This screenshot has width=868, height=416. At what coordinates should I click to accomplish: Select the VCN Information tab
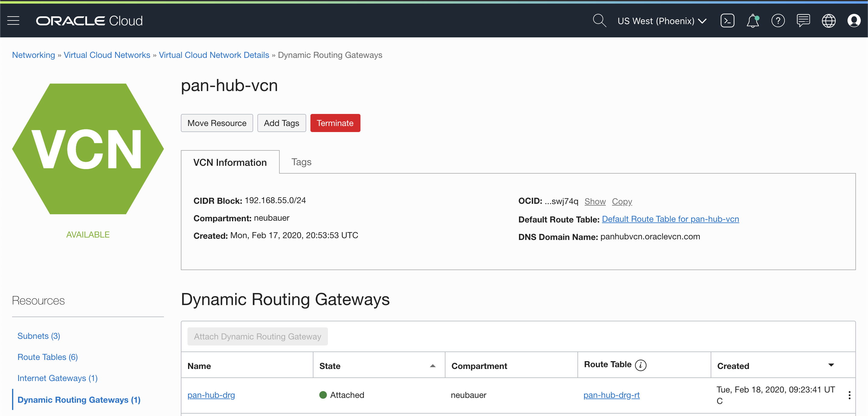click(230, 162)
